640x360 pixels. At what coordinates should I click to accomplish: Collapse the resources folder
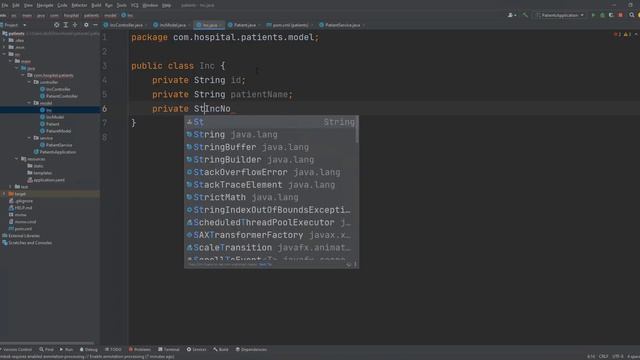tap(17, 159)
